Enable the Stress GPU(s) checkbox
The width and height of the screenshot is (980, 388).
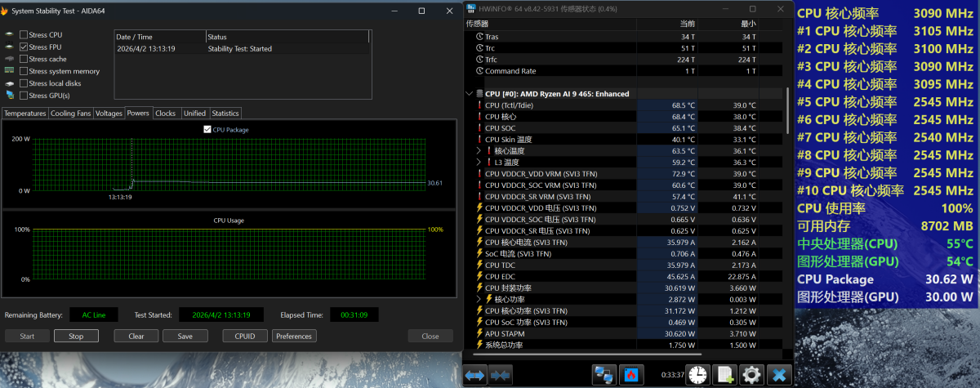point(24,96)
